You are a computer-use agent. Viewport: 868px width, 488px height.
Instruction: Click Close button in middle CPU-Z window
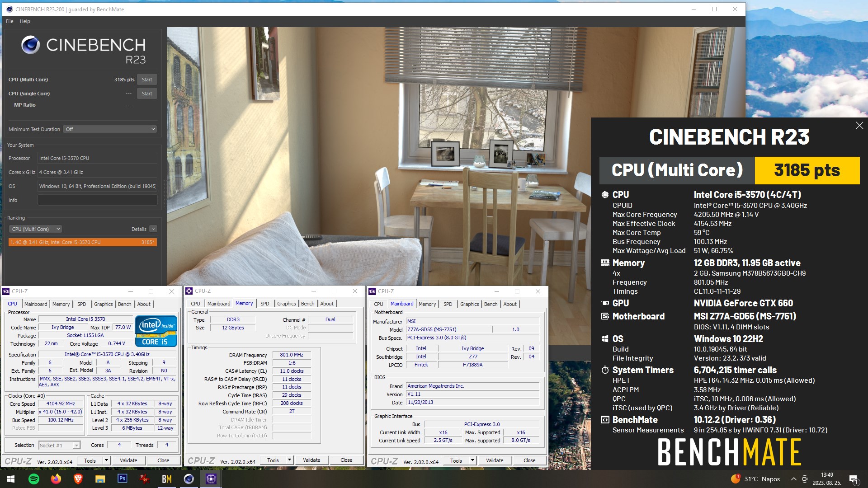click(x=346, y=460)
